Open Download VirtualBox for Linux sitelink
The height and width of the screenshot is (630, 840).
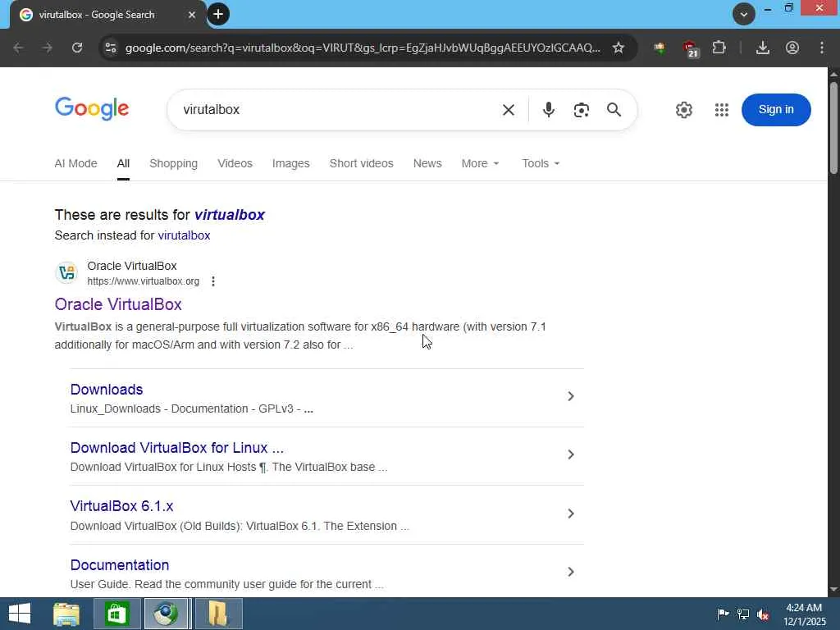pos(177,448)
